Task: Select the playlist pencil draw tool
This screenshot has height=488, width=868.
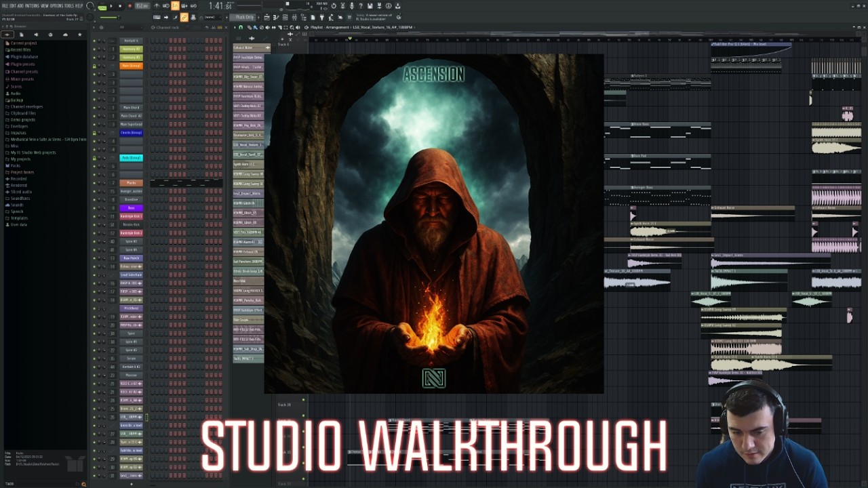Action: click(x=249, y=27)
